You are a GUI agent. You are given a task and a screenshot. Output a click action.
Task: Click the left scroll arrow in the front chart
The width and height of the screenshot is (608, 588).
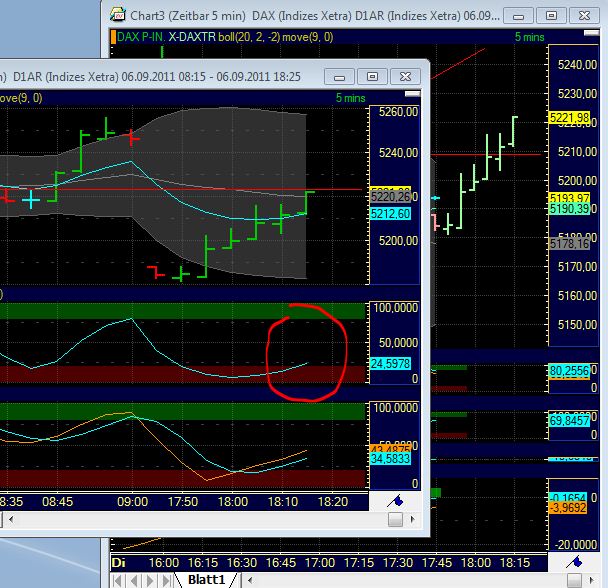[x=11, y=519]
